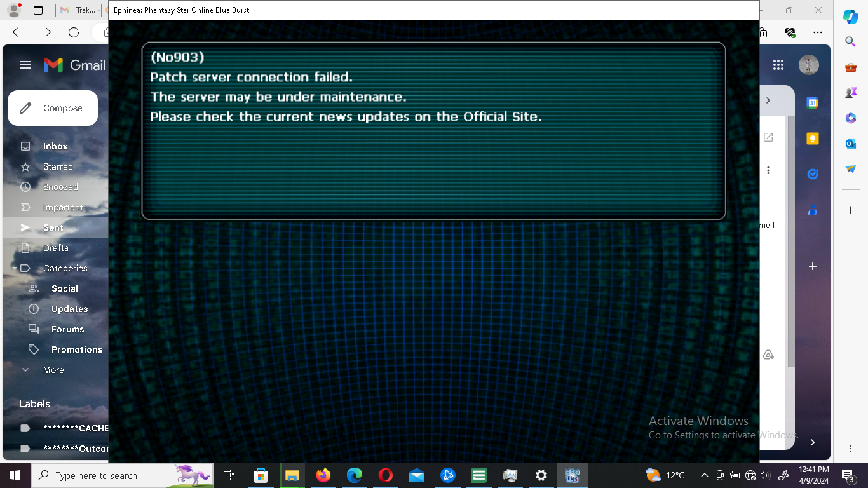The height and width of the screenshot is (488, 868).
Task: Customize Edge sidebar plus button
Action: [x=850, y=210]
